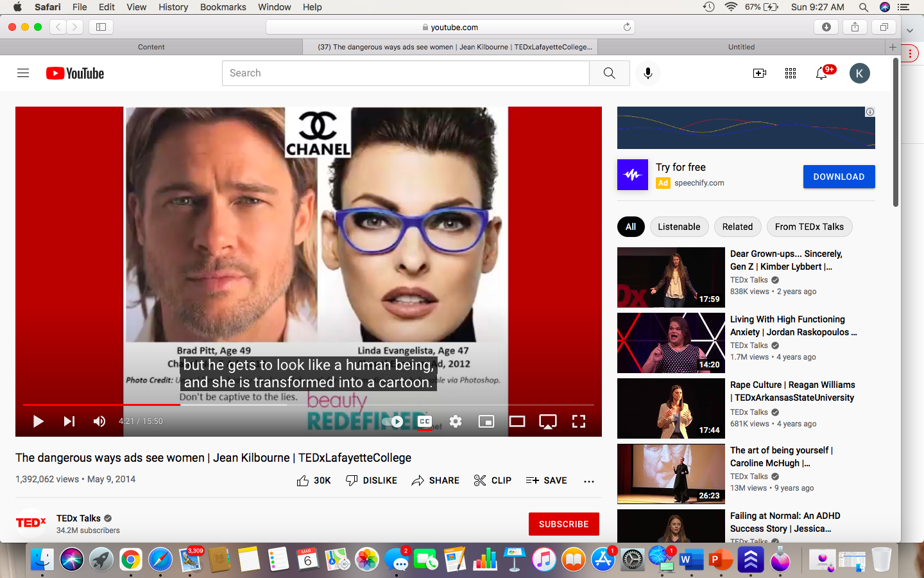Go forward in Safari
The width and height of the screenshot is (924, 578).
coord(75,27)
